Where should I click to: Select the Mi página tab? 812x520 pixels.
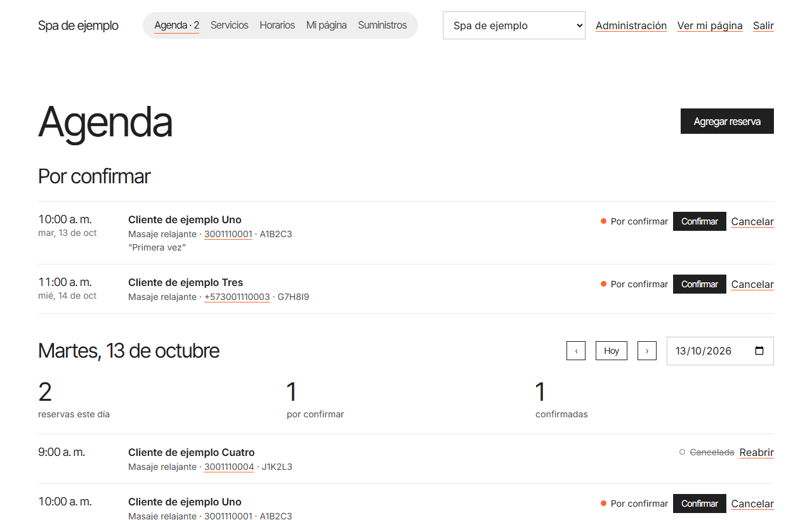pos(327,25)
